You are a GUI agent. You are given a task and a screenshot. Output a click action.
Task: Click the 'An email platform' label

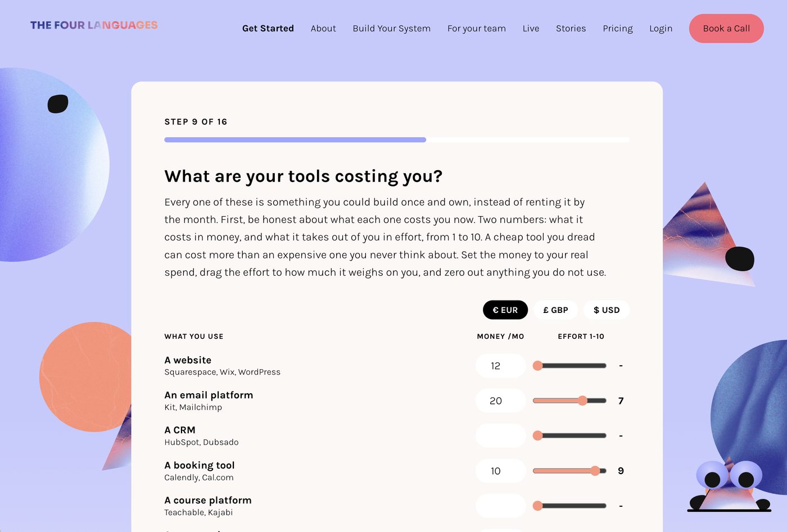[209, 395]
